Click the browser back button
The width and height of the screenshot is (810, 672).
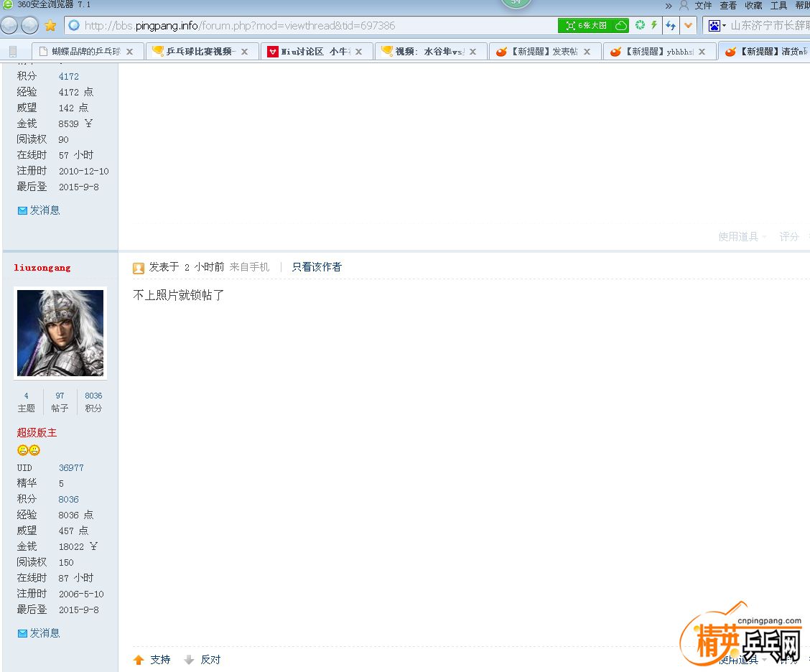click(x=9, y=26)
